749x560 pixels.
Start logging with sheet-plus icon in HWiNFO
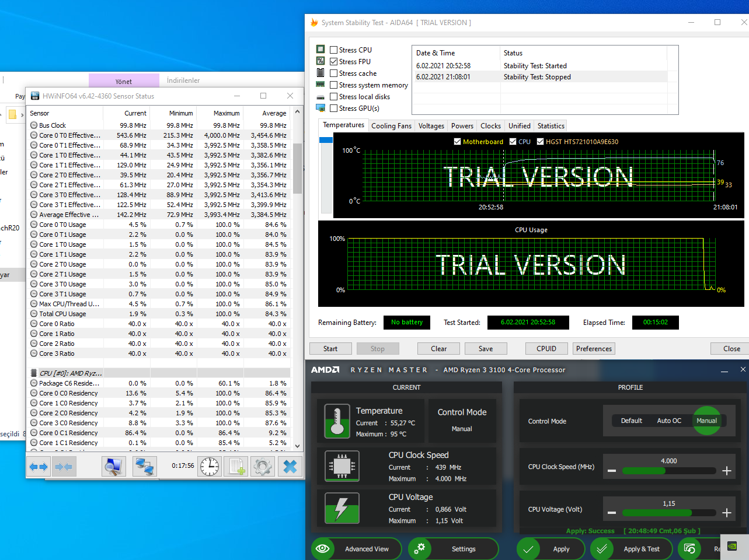pyautogui.click(x=236, y=466)
